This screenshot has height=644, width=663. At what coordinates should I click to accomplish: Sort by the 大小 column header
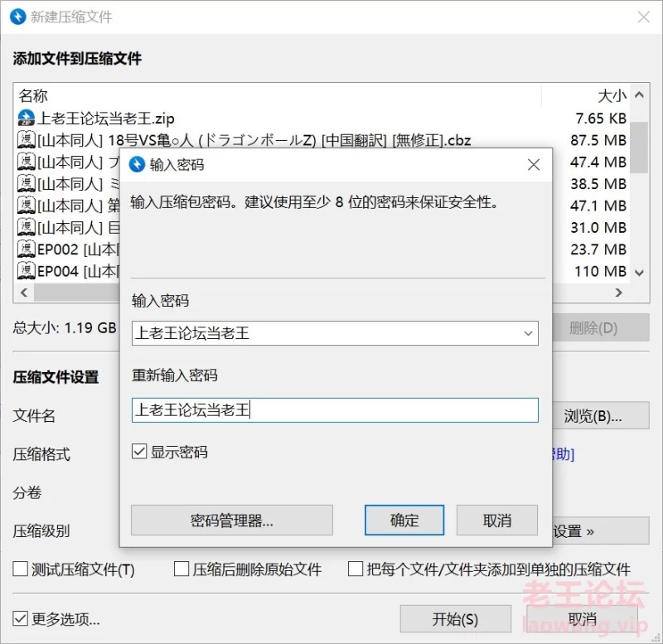click(612, 96)
